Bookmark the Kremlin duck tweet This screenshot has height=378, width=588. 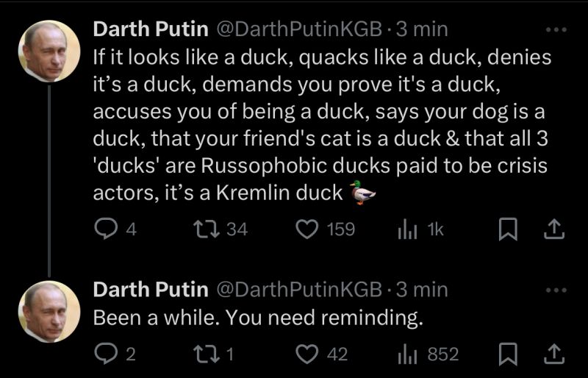tap(508, 229)
